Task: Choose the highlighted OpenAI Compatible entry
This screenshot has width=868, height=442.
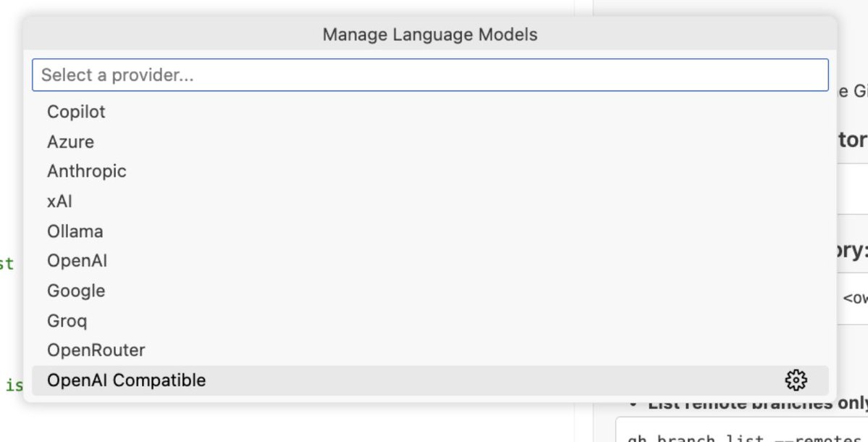Action: (x=127, y=380)
